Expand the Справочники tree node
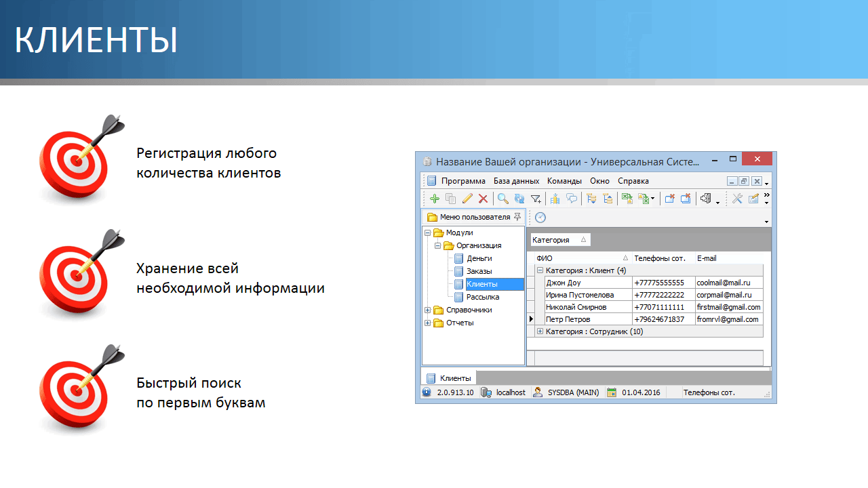 428,310
